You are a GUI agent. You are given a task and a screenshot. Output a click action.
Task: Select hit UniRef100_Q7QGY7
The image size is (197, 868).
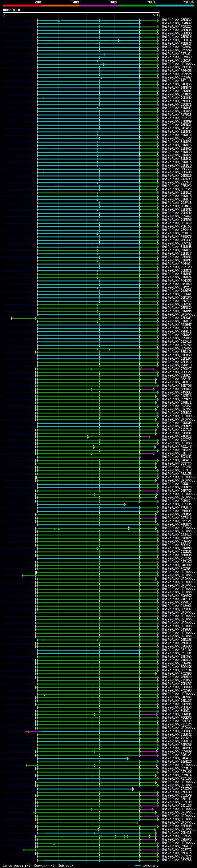tap(176, 369)
